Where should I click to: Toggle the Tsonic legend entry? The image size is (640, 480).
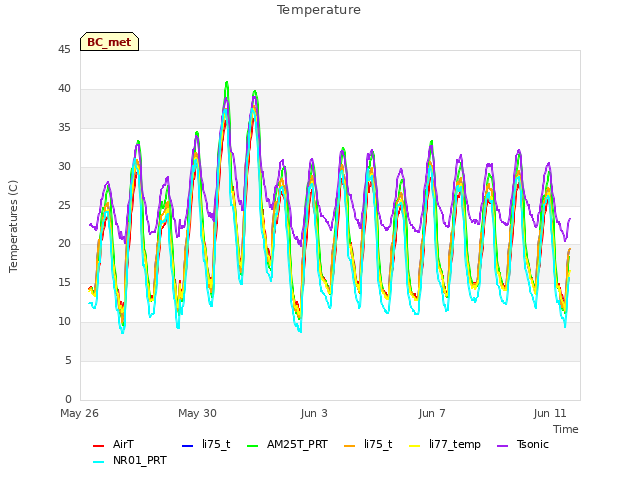pyautogui.click(x=523, y=444)
